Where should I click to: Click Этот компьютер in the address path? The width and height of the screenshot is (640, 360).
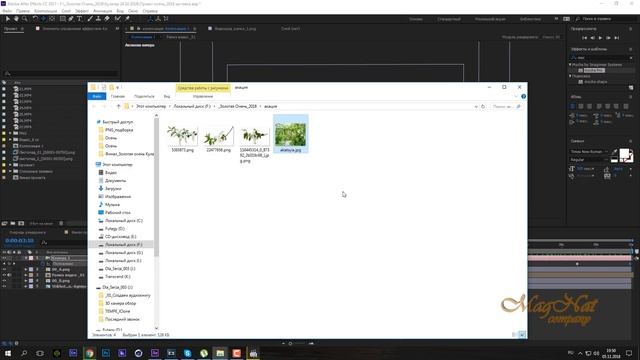pyautogui.click(x=151, y=107)
